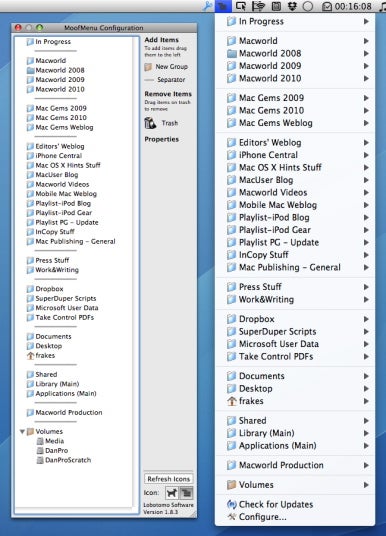Viewport: 386px width, 536px height.
Task: Select the dog icon option for menu icon
Action: [172, 493]
